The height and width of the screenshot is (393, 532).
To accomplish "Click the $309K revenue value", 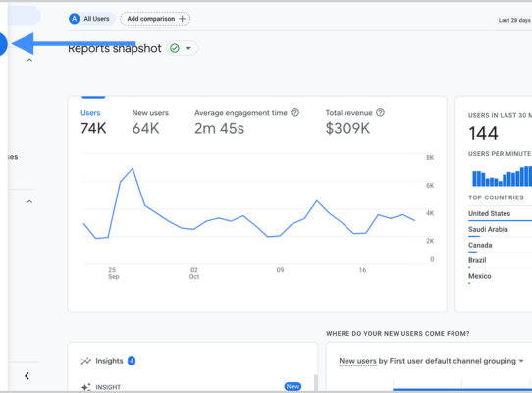I will click(x=347, y=129).
